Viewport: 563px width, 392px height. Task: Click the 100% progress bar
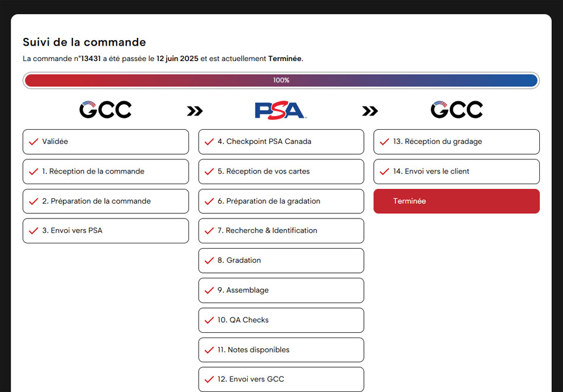coord(281,80)
